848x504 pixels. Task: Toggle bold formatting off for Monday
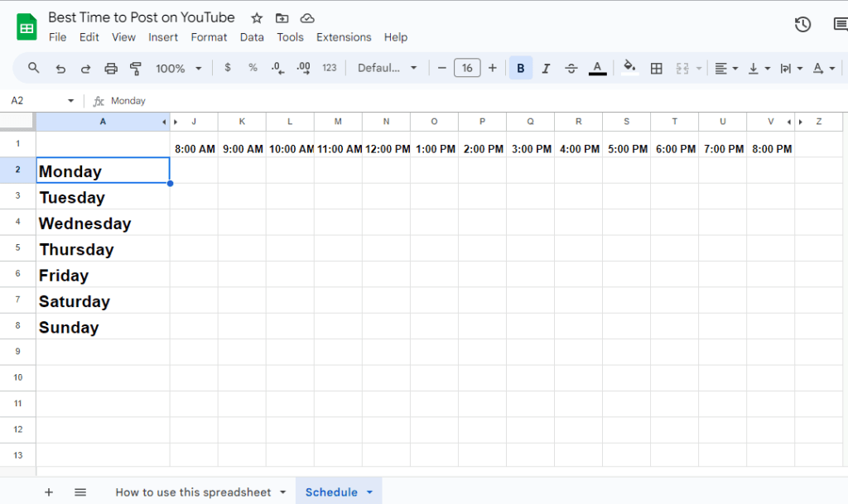pyautogui.click(x=520, y=69)
